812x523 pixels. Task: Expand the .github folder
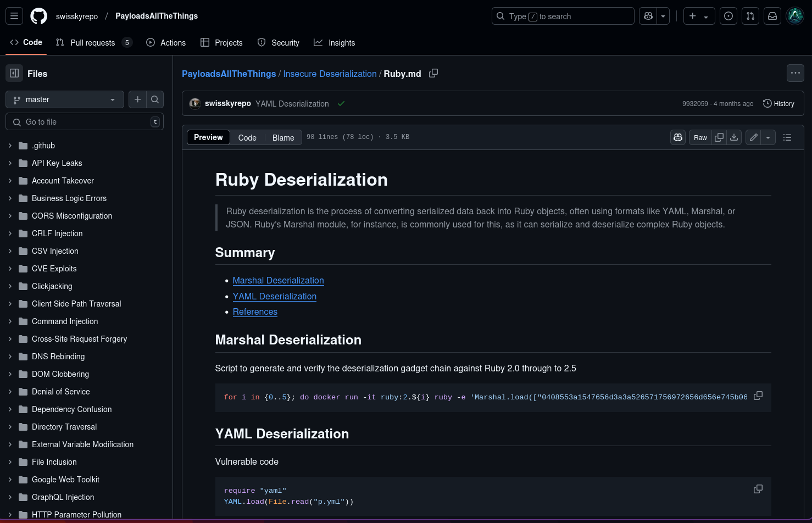coord(10,146)
